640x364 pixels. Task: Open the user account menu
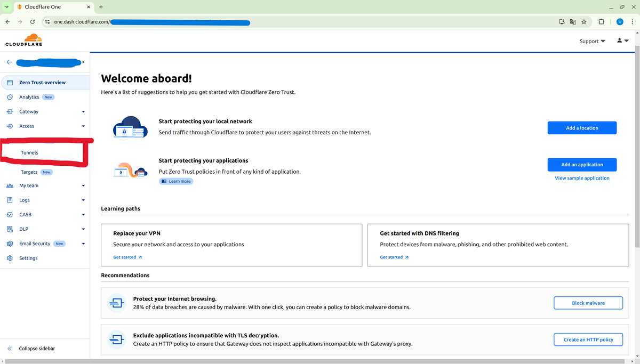pyautogui.click(x=622, y=41)
